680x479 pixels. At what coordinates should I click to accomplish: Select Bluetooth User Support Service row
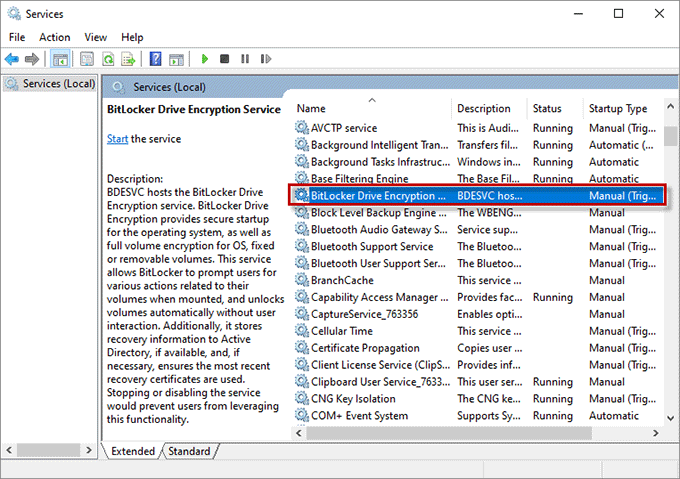click(477, 263)
